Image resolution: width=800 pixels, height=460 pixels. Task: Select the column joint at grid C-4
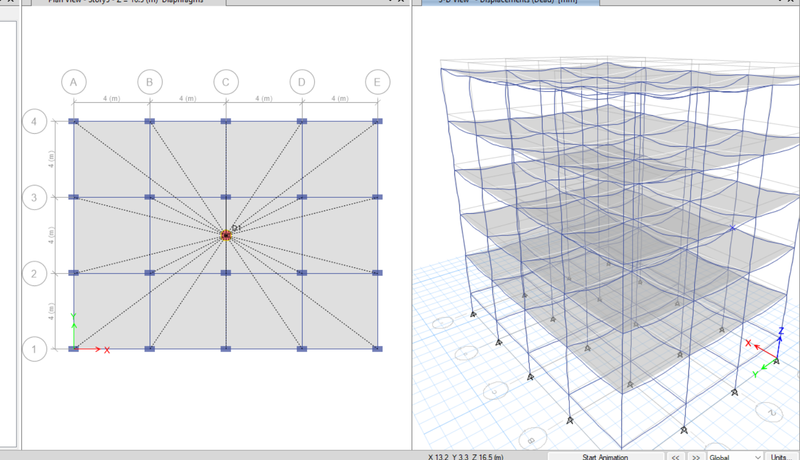pyautogui.click(x=226, y=121)
